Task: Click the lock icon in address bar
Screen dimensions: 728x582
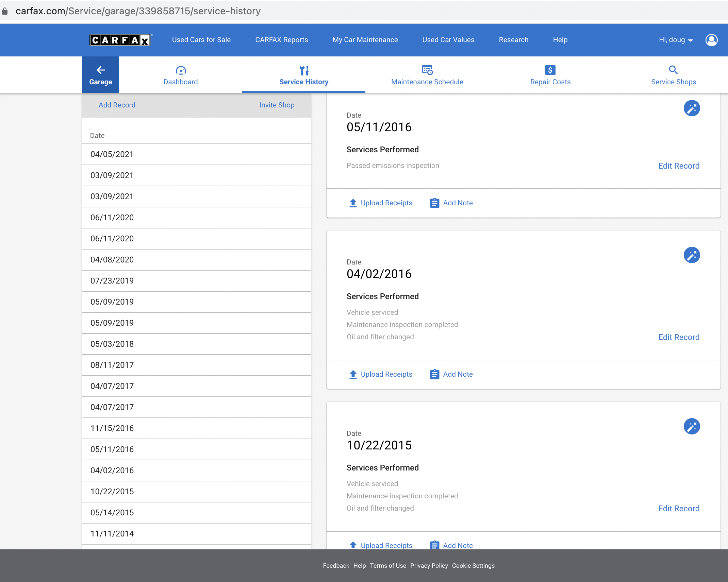Action: click(x=5, y=11)
